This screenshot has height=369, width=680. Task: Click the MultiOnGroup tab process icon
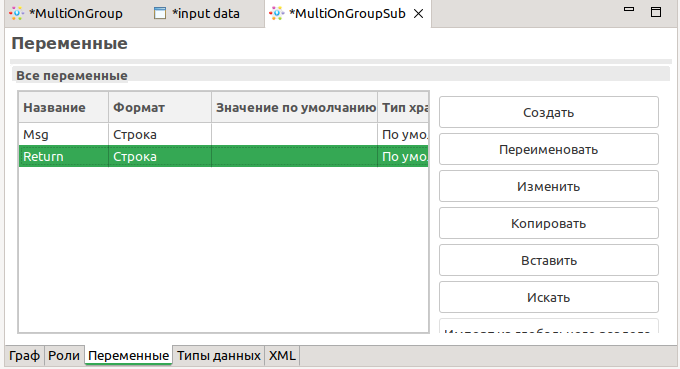(x=16, y=13)
